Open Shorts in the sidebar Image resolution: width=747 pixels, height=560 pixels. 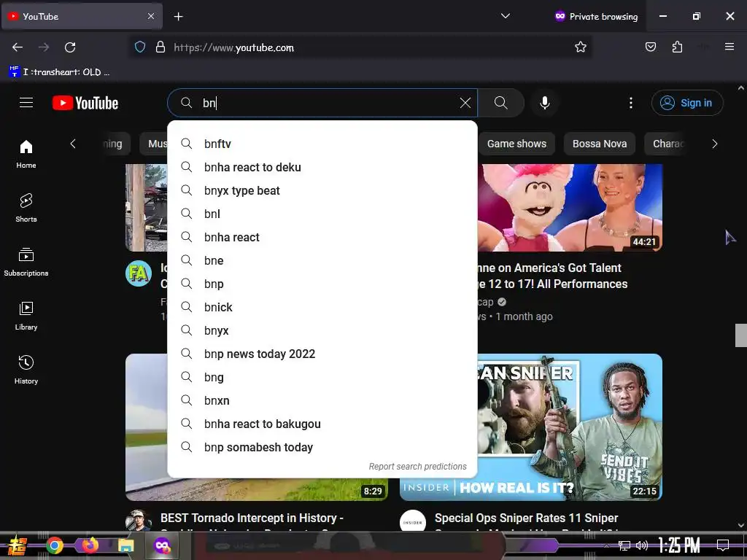click(26, 208)
